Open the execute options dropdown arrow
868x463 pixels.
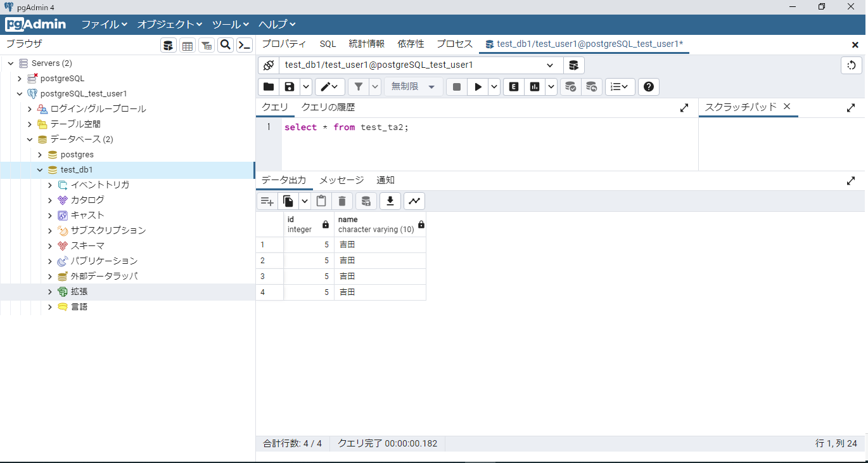(494, 87)
